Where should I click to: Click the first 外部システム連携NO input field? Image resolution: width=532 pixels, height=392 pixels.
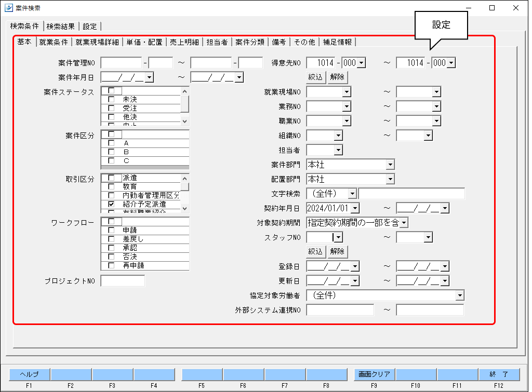click(340, 310)
